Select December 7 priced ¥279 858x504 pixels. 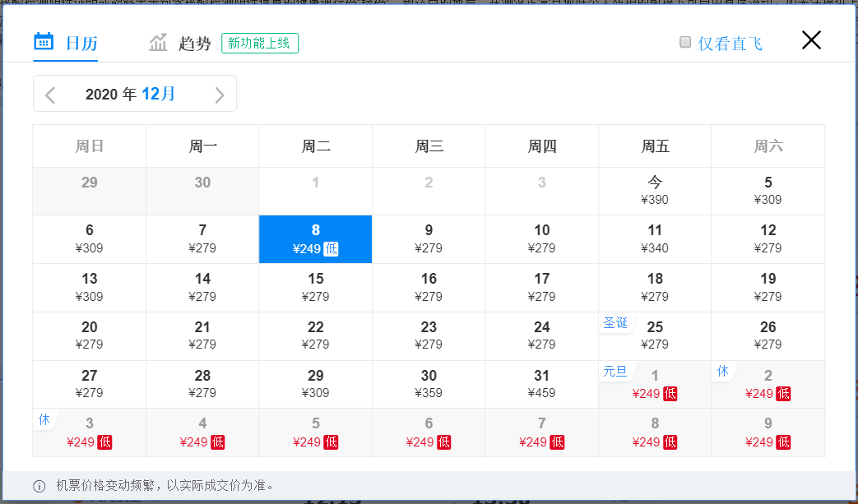coord(202,239)
